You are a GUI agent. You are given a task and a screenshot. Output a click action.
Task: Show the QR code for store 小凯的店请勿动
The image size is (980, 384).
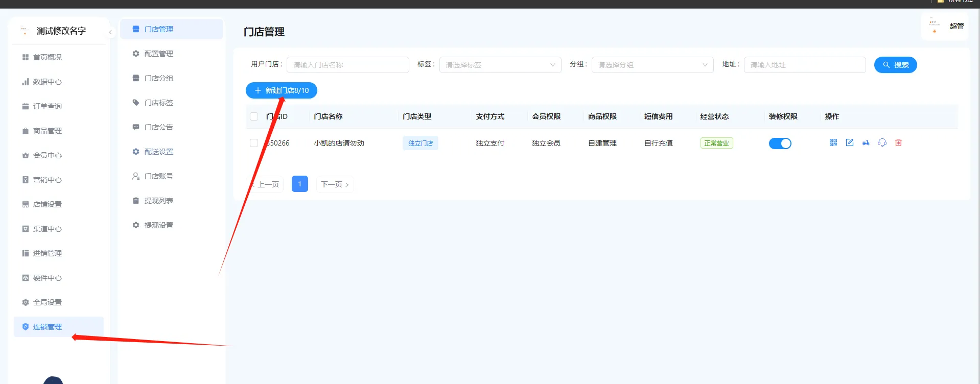833,142
